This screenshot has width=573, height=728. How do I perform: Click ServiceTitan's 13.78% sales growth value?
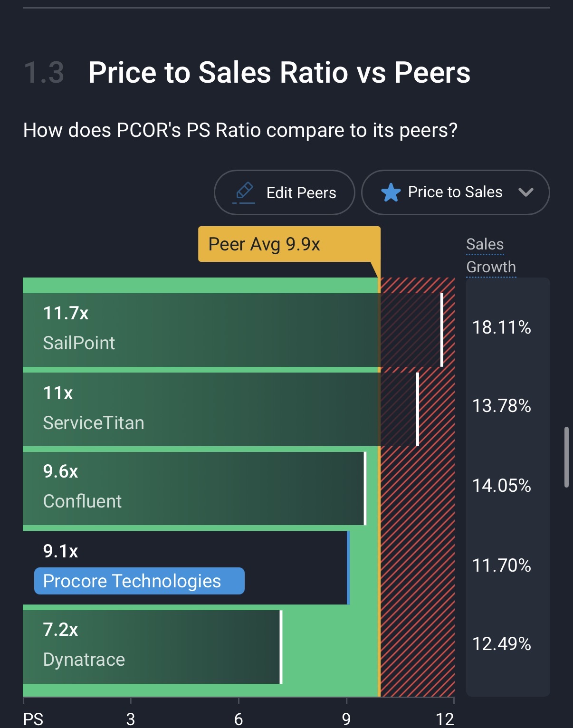coord(501,406)
